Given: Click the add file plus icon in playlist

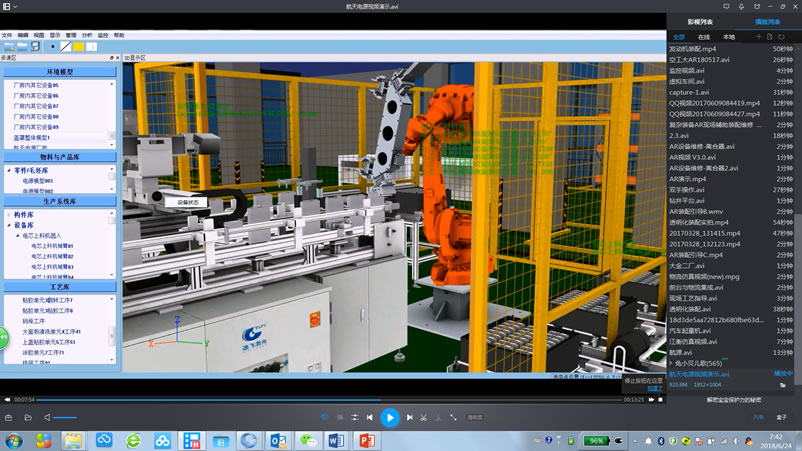Looking at the screenshot, I should point(757,37).
